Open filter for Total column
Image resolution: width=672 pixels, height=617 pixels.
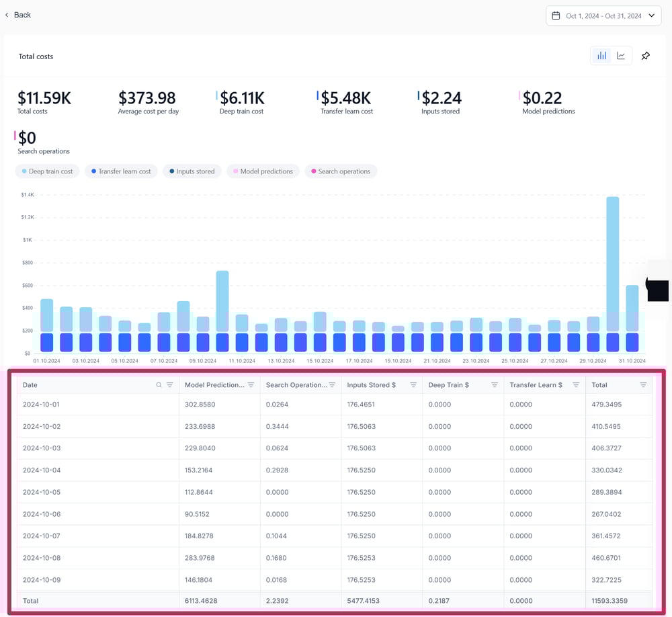pos(643,385)
